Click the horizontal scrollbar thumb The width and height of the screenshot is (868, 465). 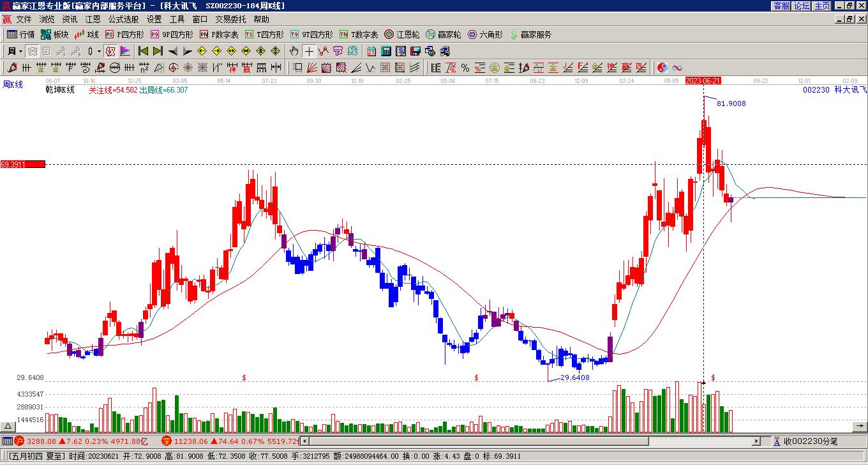[x=479, y=441]
